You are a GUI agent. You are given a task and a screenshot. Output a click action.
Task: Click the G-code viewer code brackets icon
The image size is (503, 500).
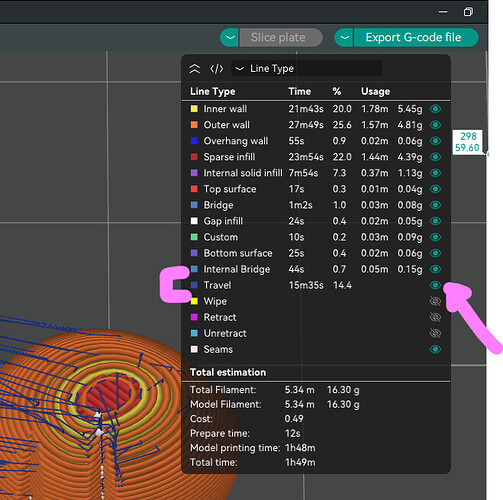(x=217, y=69)
